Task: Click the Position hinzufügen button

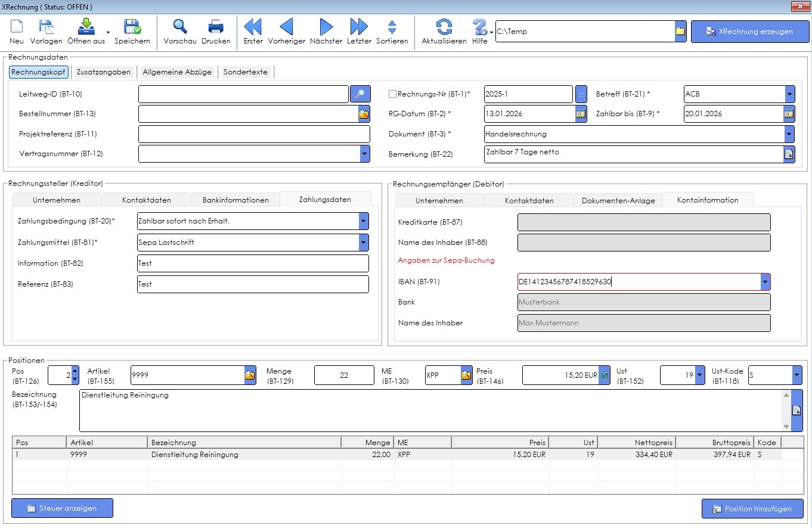Action: tap(752, 509)
